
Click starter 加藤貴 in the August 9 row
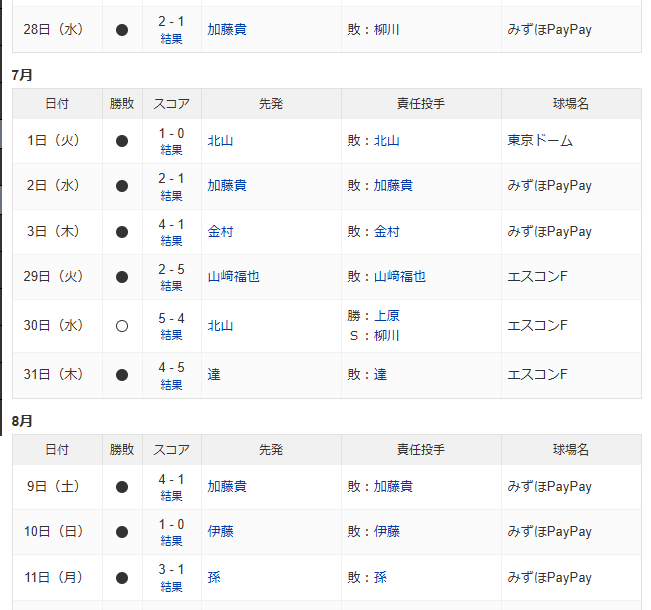click(x=227, y=487)
